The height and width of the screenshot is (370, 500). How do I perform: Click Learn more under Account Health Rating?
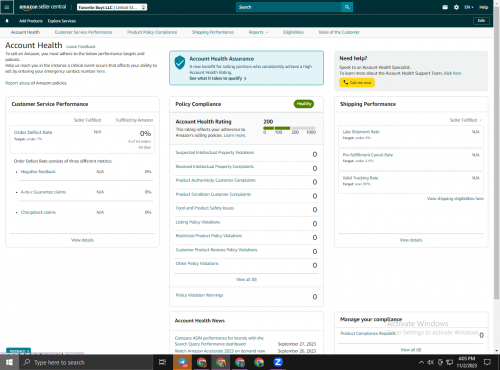pyautogui.click(x=235, y=135)
